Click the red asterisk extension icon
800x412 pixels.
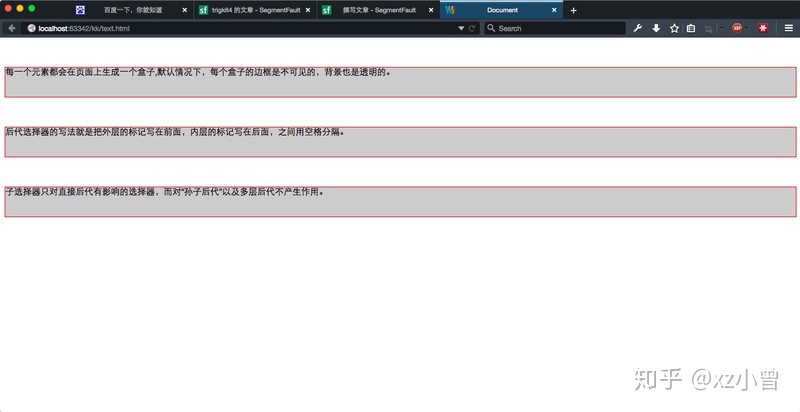763,29
